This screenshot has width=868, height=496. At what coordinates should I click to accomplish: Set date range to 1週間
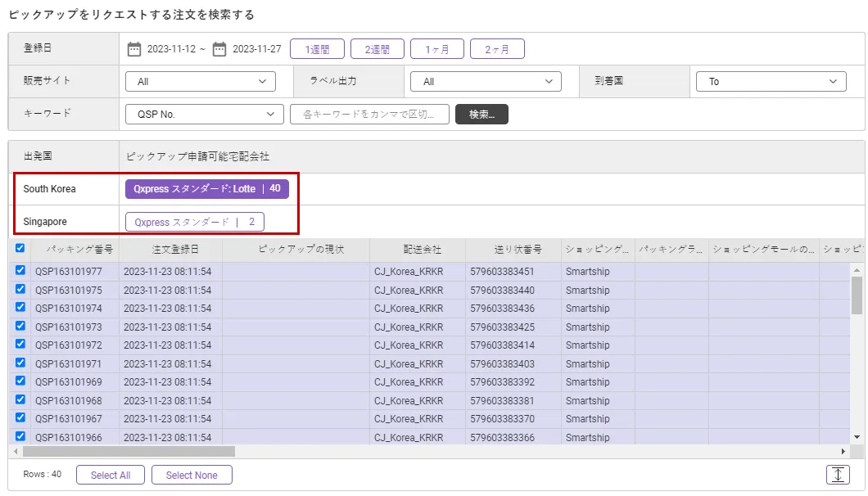[x=317, y=49]
